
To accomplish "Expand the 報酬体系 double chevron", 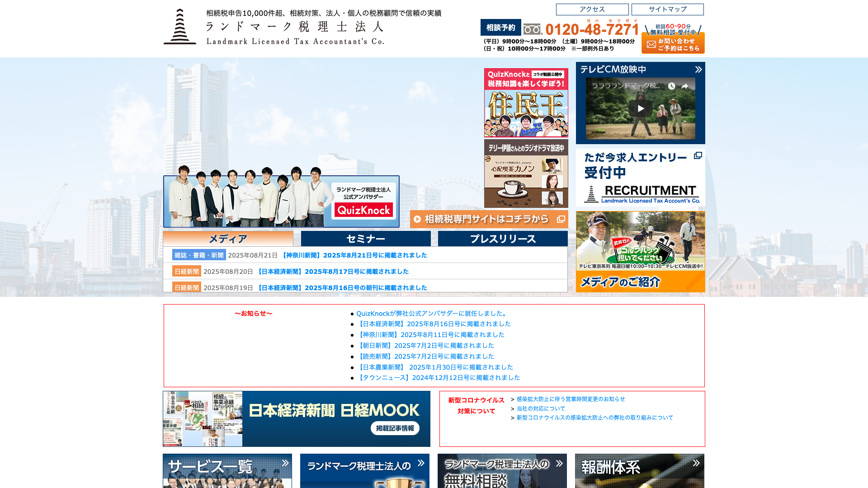I will tap(696, 463).
